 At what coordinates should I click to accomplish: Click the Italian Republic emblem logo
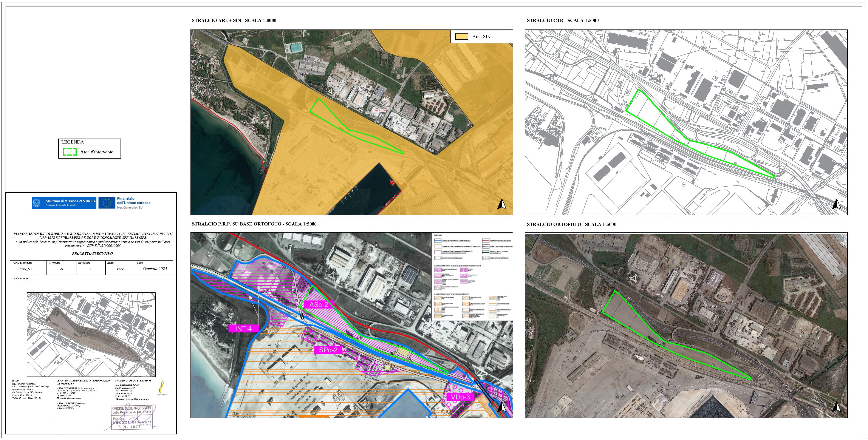[x=36, y=203]
